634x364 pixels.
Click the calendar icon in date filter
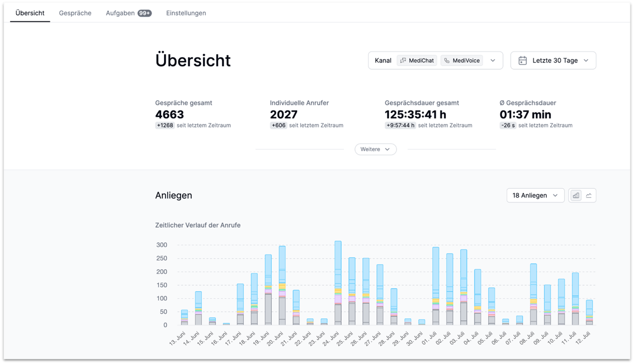pos(522,61)
